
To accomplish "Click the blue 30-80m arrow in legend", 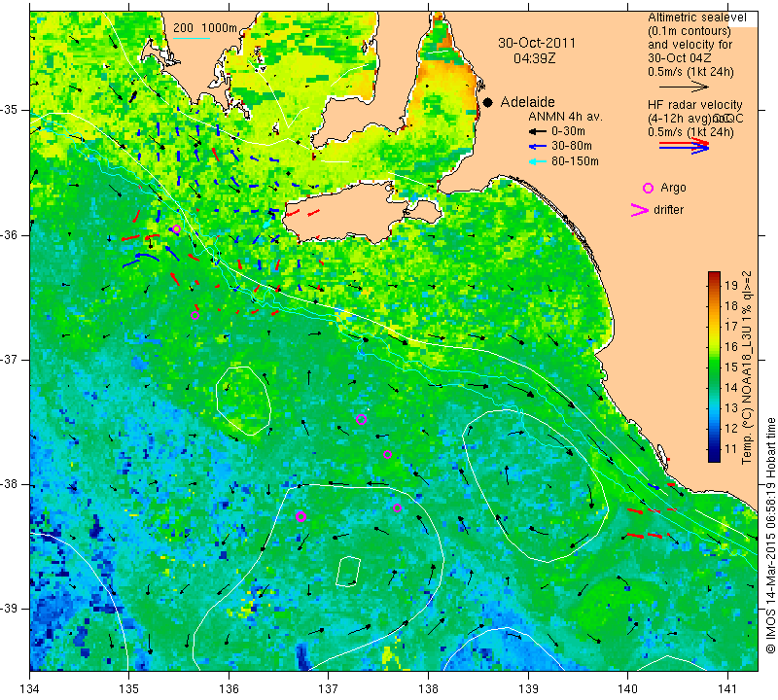I will (538, 147).
